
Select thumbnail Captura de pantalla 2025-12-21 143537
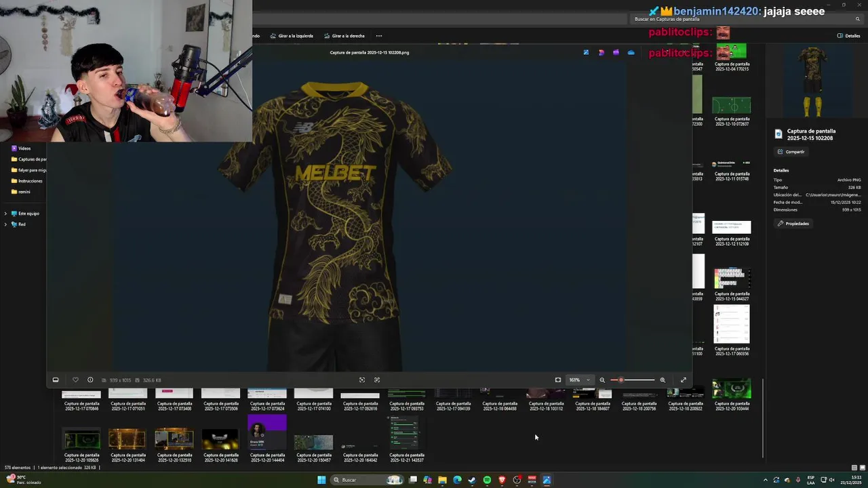coord(406,439)
